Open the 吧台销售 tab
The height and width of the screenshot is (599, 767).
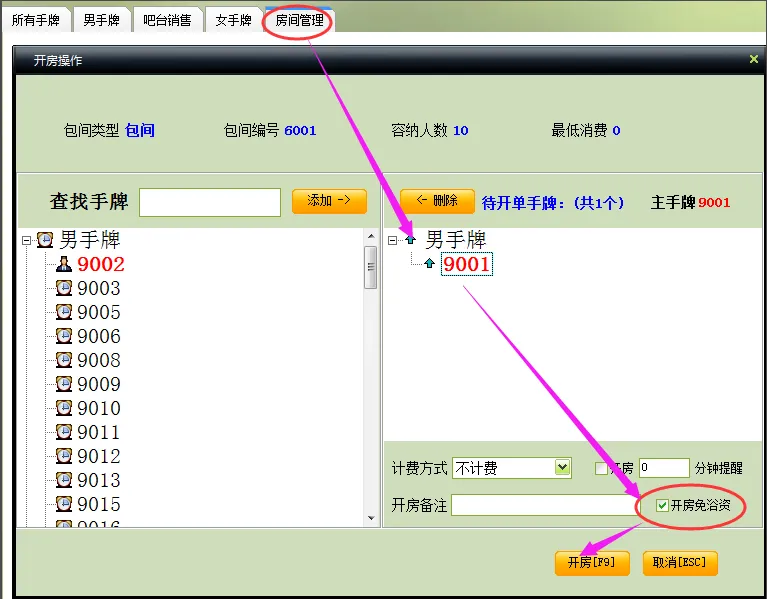click(x=167, y=21)
